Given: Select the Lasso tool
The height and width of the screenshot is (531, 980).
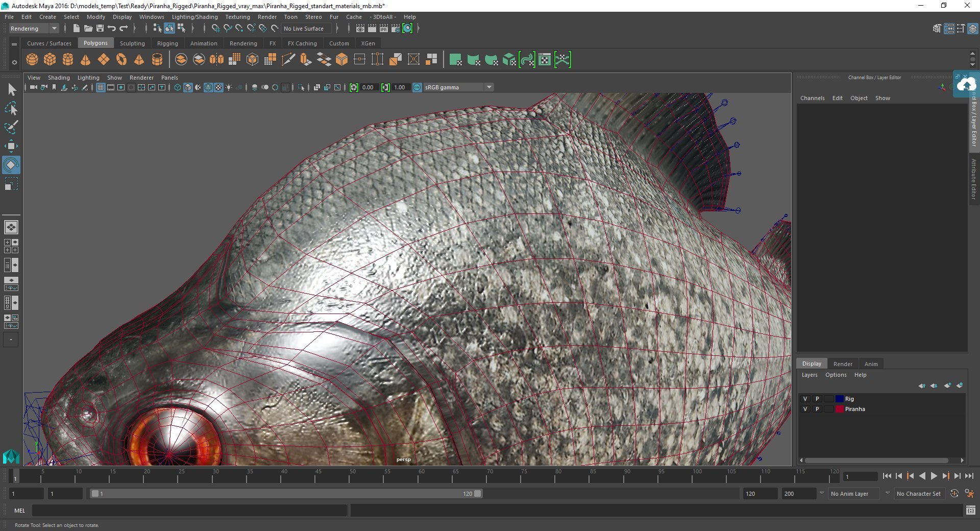Looking at the screenshot, I should coord(11,108).
